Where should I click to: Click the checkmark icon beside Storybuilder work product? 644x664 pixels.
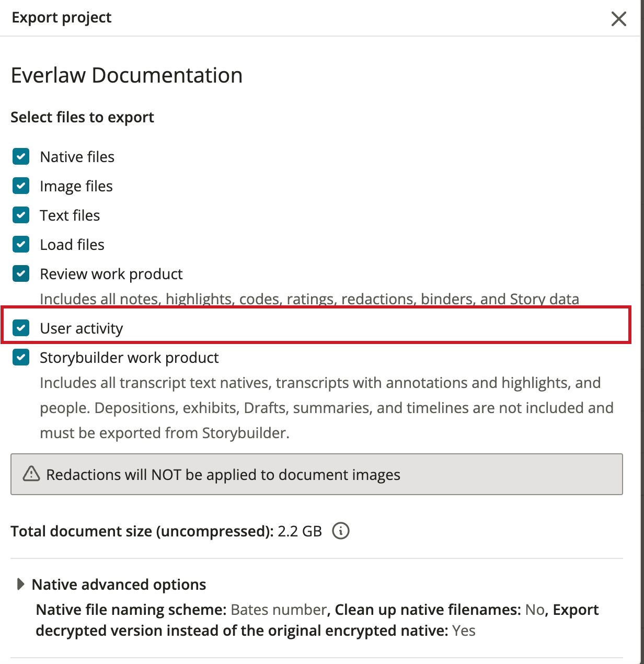click(20, 357)
